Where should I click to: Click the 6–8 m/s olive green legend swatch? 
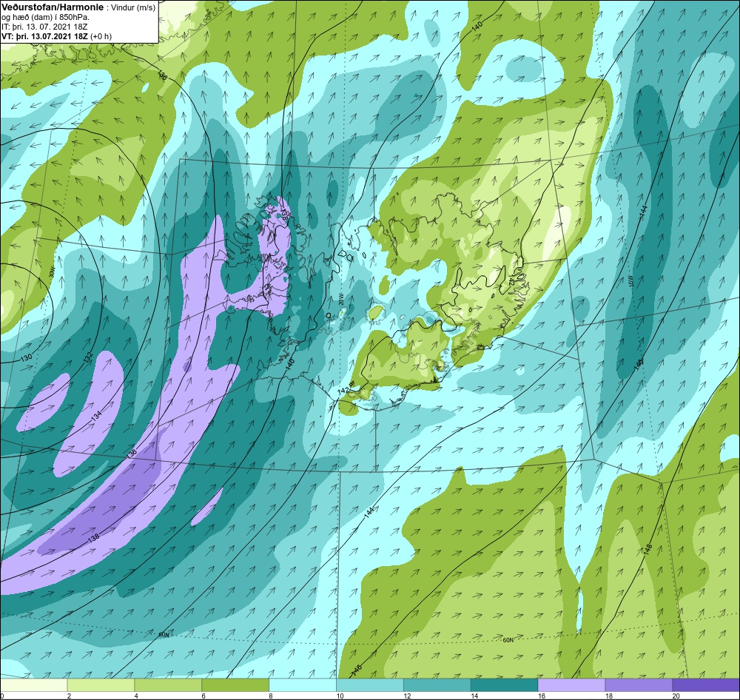tap(235, 685)
